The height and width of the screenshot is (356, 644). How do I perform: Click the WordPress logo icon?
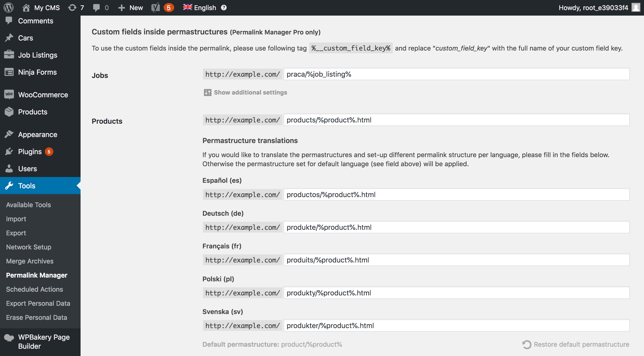tap(9, 8)
